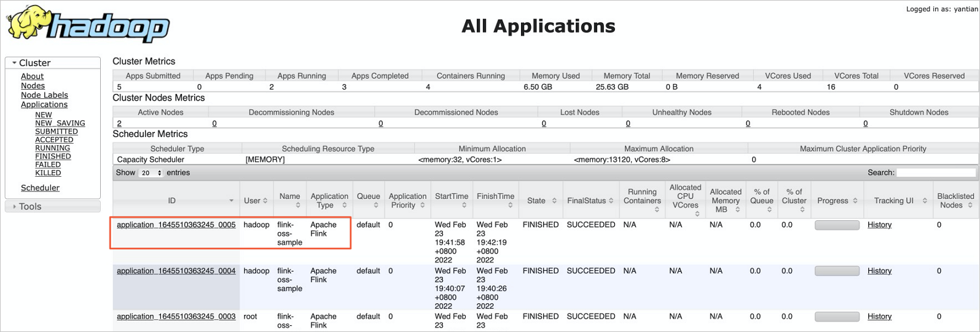980x332 pixels.
Task: Click Logged in as yantian text
Action: (942, 9)
